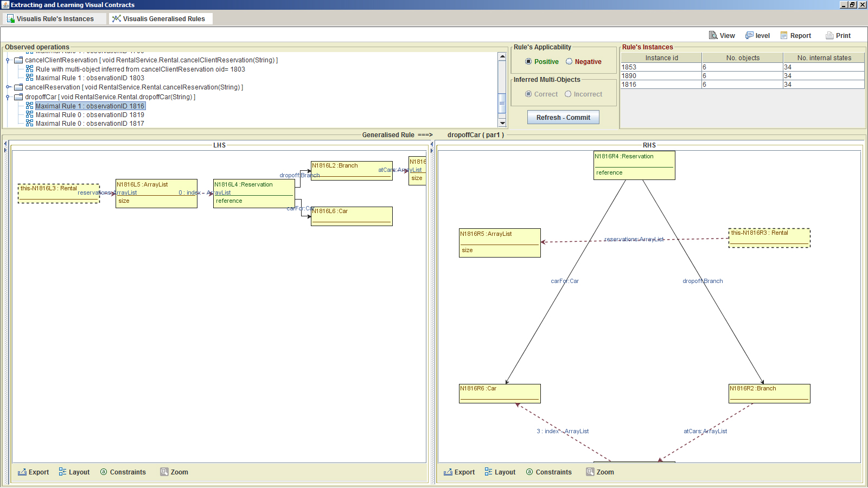Click LHS panel Layout icon

pyautogui.click(x=62, y=472)
